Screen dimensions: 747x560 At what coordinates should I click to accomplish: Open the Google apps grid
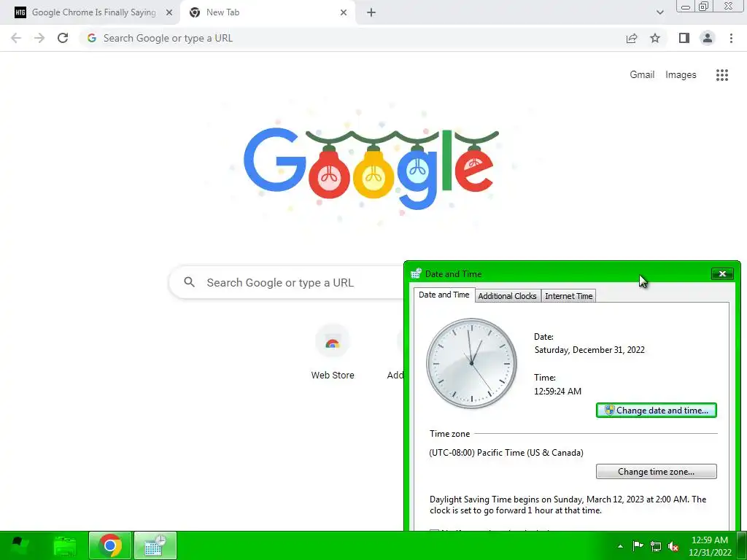721,75
